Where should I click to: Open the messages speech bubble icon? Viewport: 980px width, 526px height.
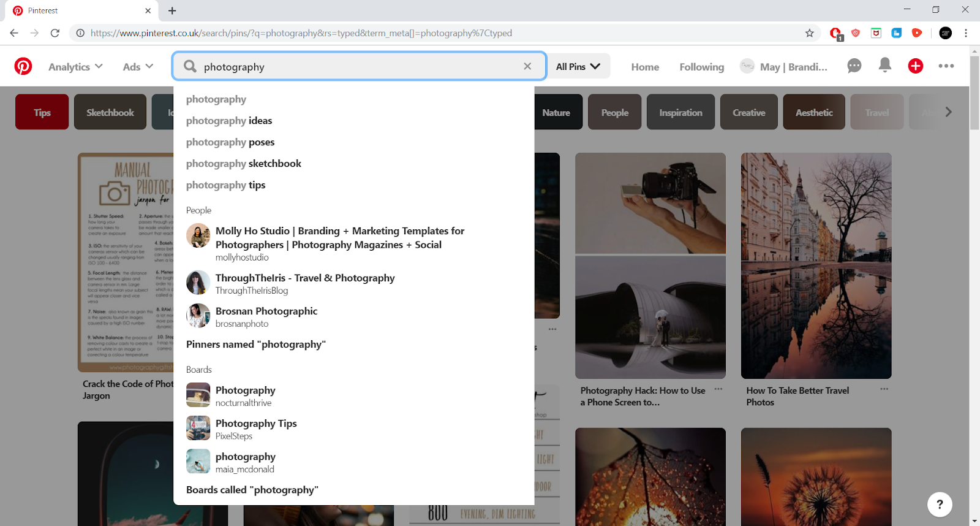[854, 66]
